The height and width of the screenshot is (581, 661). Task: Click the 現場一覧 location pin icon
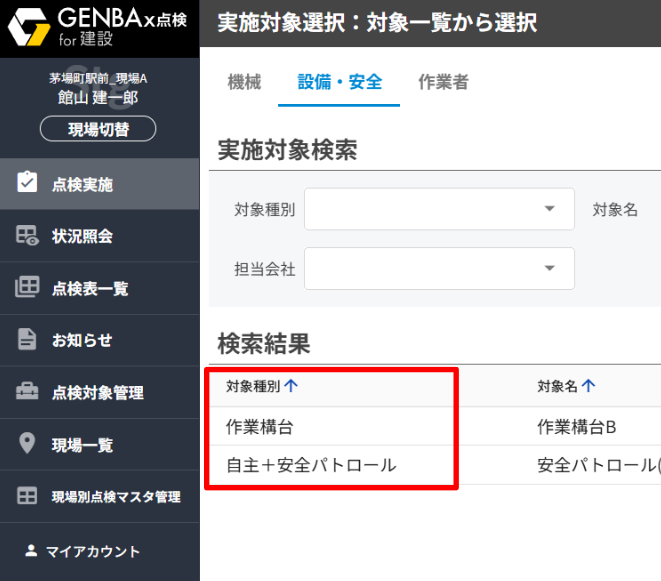click(x=27, y=444)
